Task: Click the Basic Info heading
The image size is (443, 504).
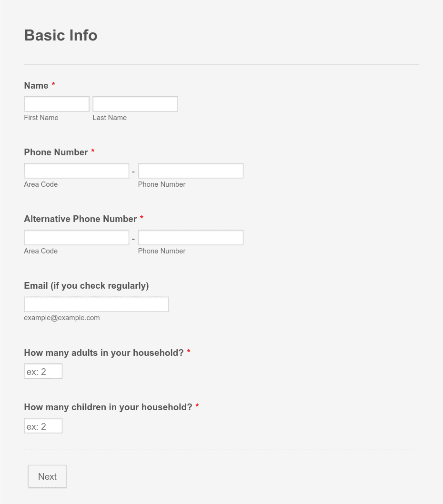Action: (x=61, y=35)
